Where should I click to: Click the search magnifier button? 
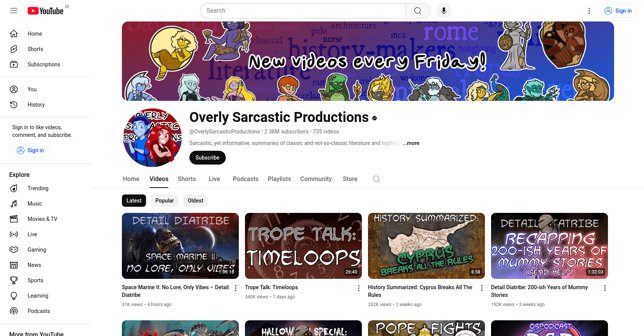tap(418, 11)
